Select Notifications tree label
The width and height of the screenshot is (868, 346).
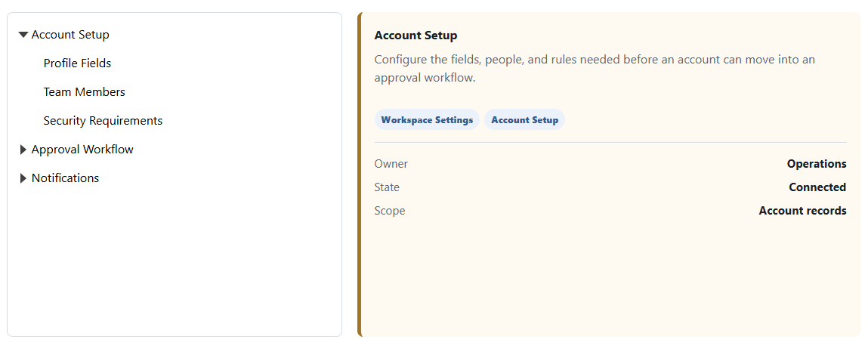coord(65,178)
